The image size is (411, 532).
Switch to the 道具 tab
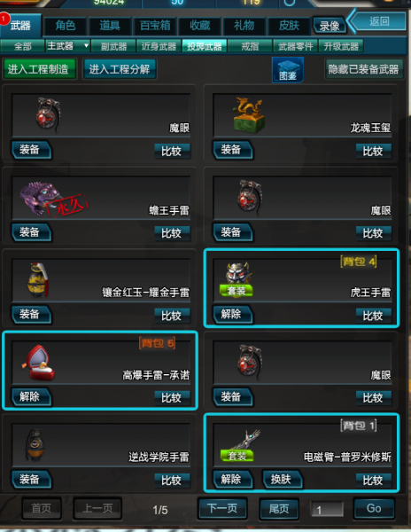(x=110, y=26)
